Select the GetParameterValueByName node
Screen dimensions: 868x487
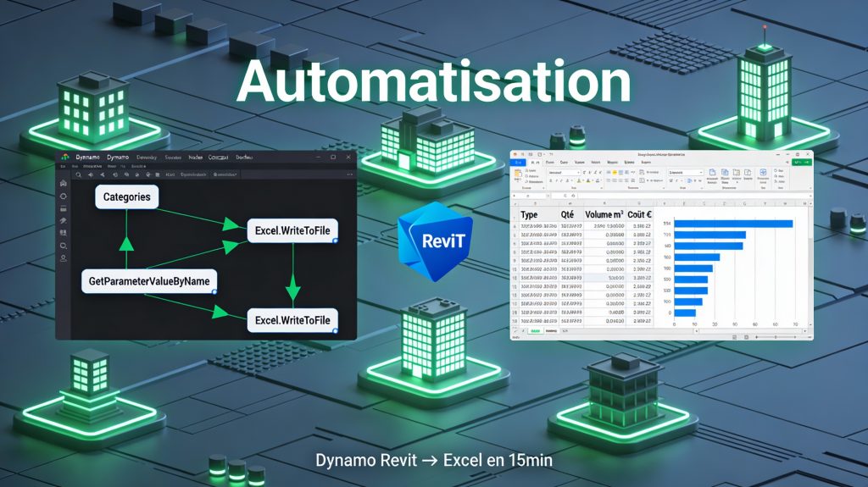[149, 281]
